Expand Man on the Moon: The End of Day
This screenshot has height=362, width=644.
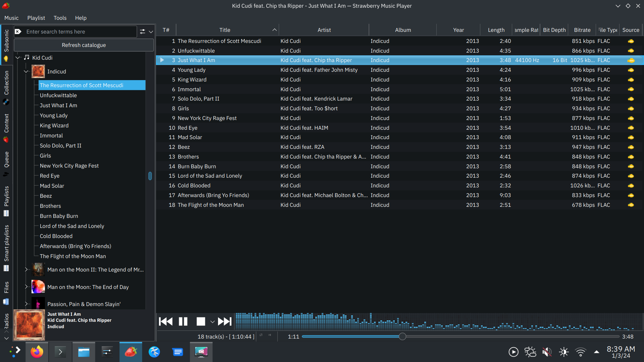tap(26, 287)
